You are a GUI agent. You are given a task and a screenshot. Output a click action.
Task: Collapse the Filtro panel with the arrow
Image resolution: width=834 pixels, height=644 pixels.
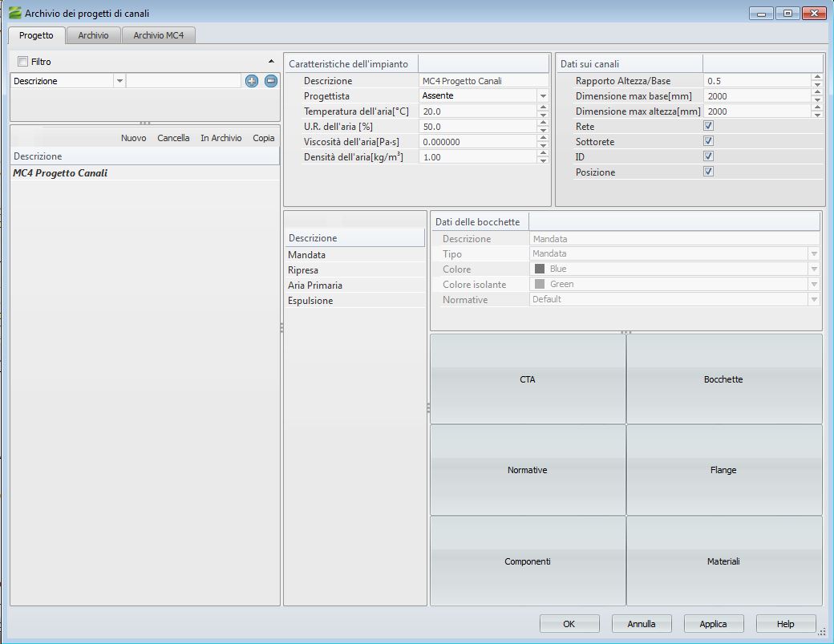coord(271,62)
